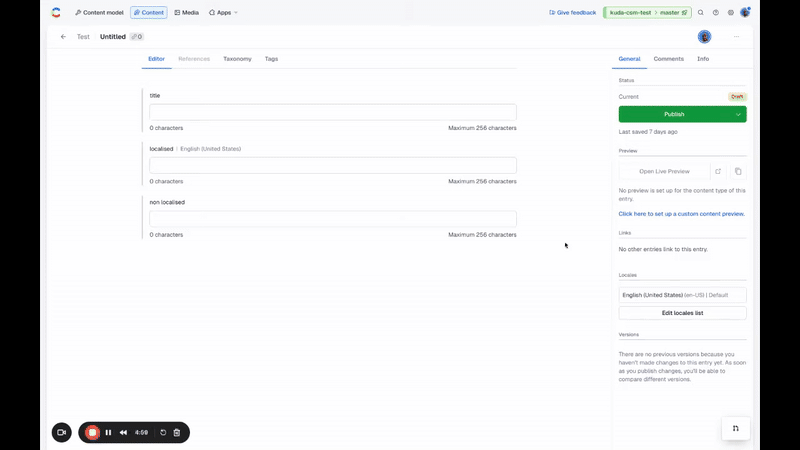Go back with the arrow icon
The image size is (800, 450).
pyautogui.click(x=63, y=37)
